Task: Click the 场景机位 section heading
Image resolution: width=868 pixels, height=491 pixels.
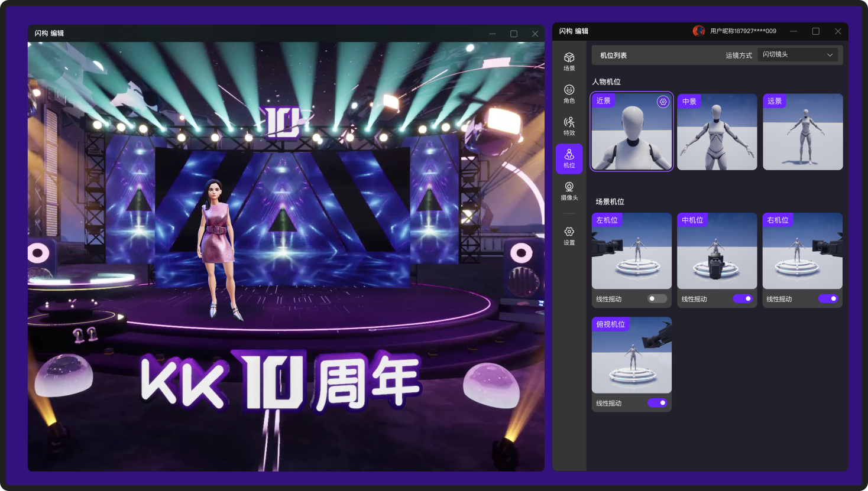Action: [x=610, y=201]
